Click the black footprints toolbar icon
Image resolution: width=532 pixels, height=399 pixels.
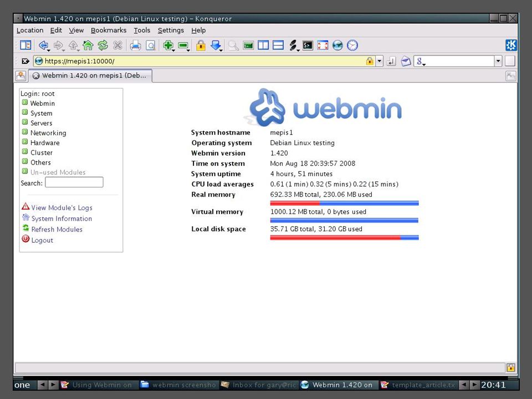(293, 45)
